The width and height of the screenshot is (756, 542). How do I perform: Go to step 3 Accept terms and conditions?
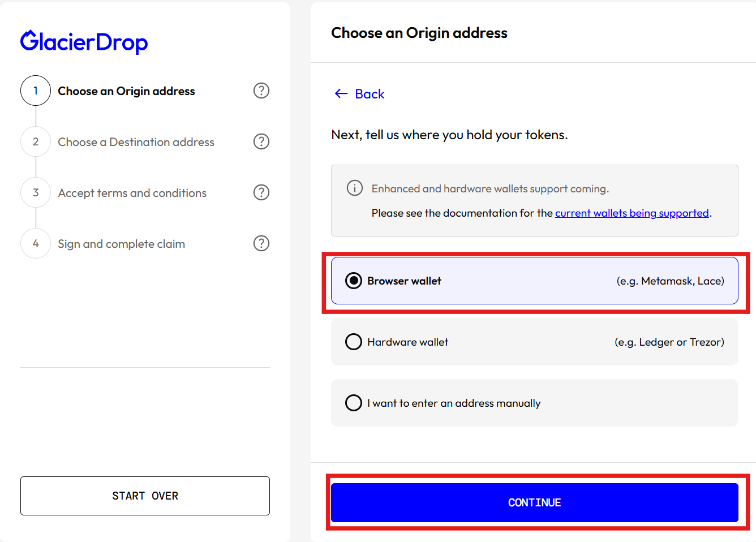[x=132, y=193]
